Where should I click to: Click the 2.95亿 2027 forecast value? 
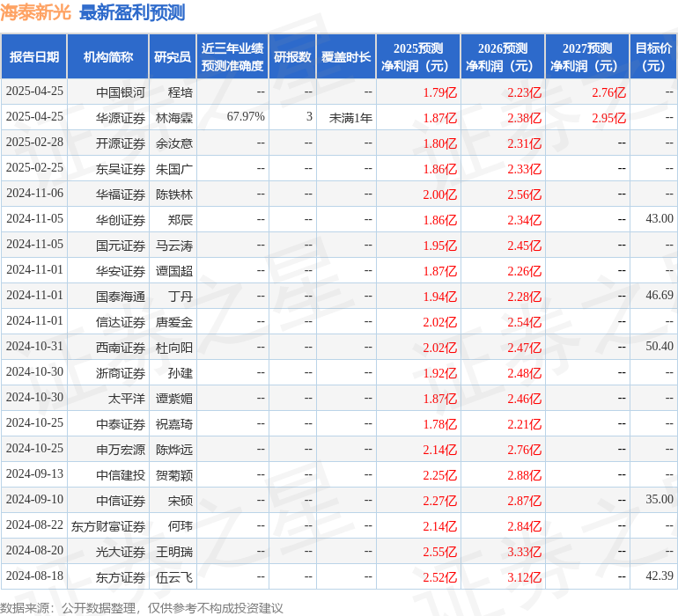tap(608, 118)
